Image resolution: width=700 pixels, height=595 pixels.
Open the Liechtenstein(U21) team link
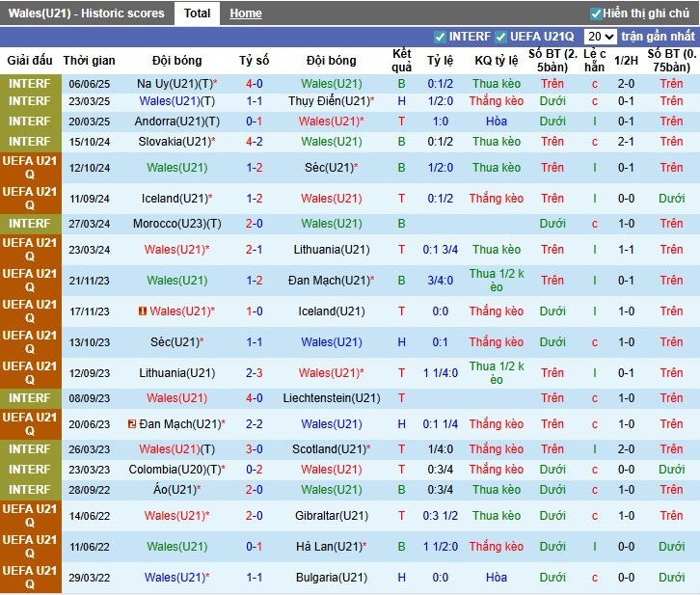pyautogui.click(x=331, y=398)
